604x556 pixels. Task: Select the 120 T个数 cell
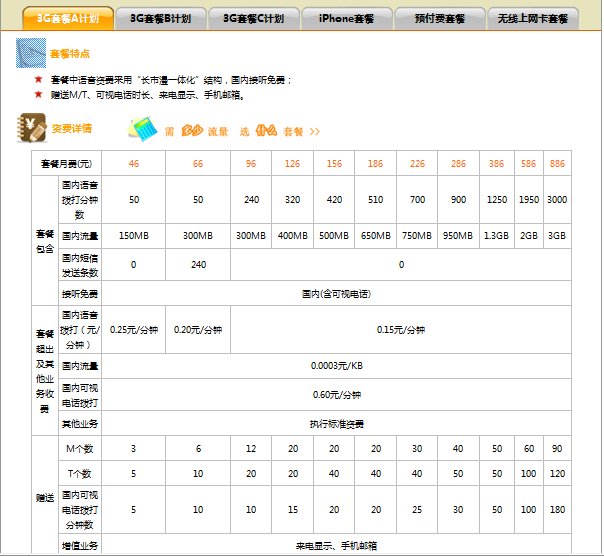point(557,473)
